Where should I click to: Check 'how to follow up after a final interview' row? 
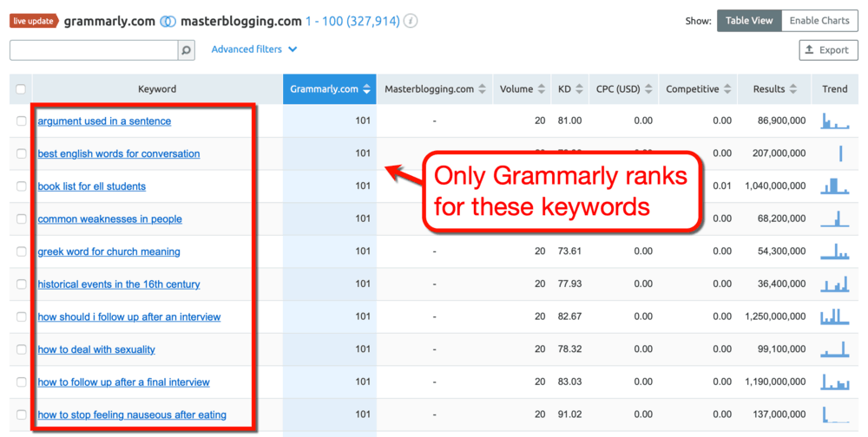point(21,382)
